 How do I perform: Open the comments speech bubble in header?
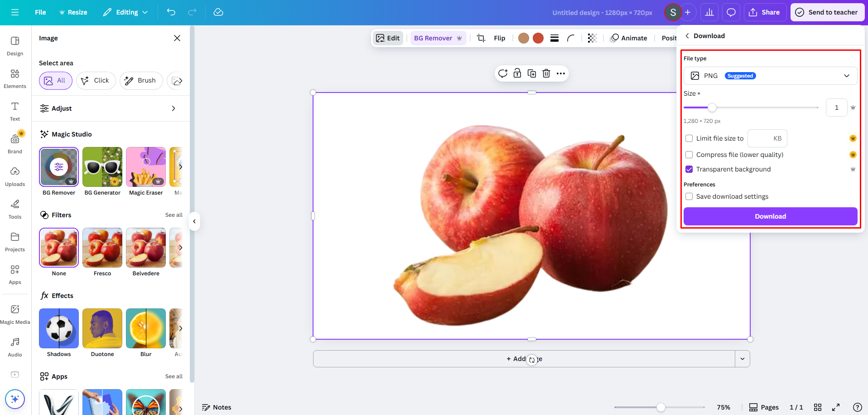[x=731, y=12]
